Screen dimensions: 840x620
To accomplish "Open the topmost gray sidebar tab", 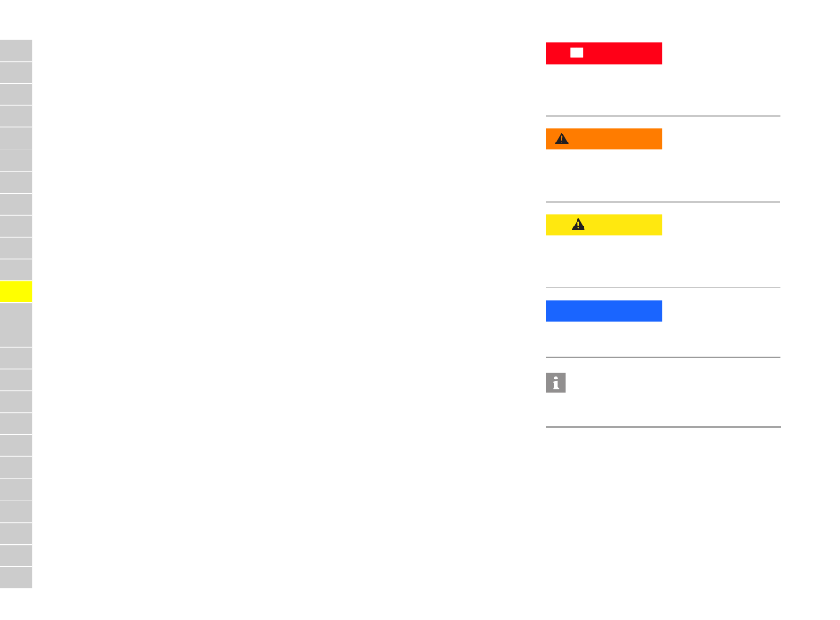I will [x=16, y=50].
